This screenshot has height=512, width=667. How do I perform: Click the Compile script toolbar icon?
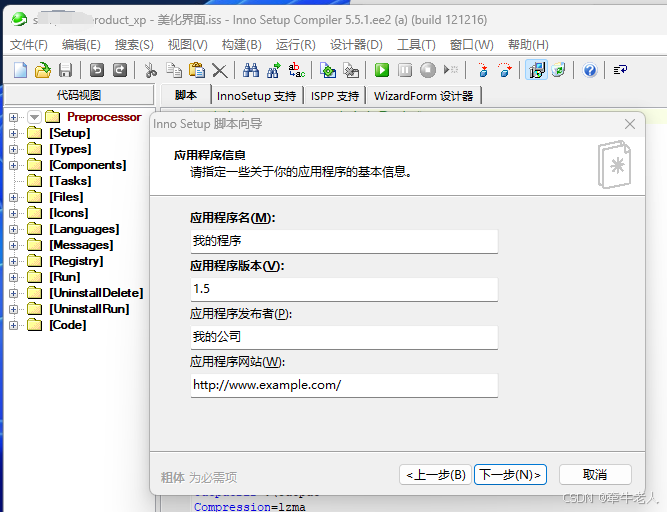point(328,70)
